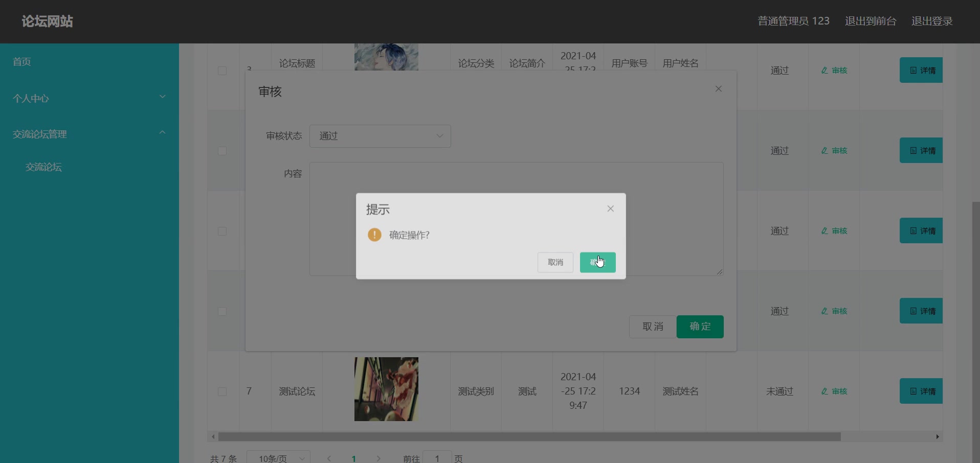Confirm the 确定操作 prompt with 确定

(597, 262)
